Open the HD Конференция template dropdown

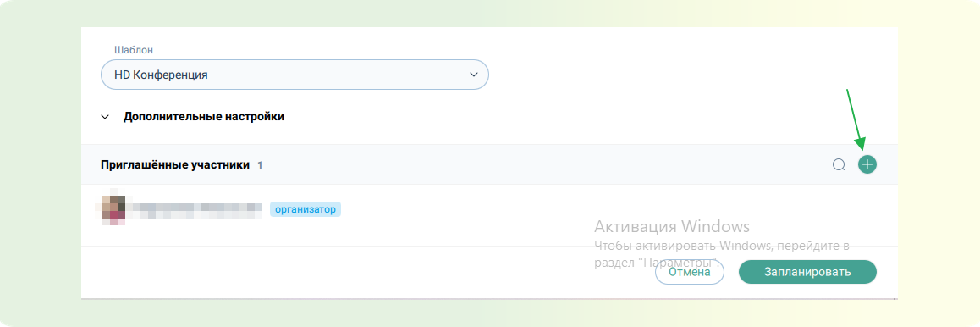[x=295, y=75]
